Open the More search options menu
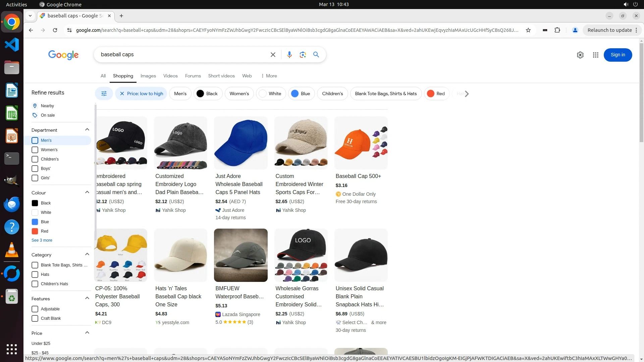 point(269,76)
